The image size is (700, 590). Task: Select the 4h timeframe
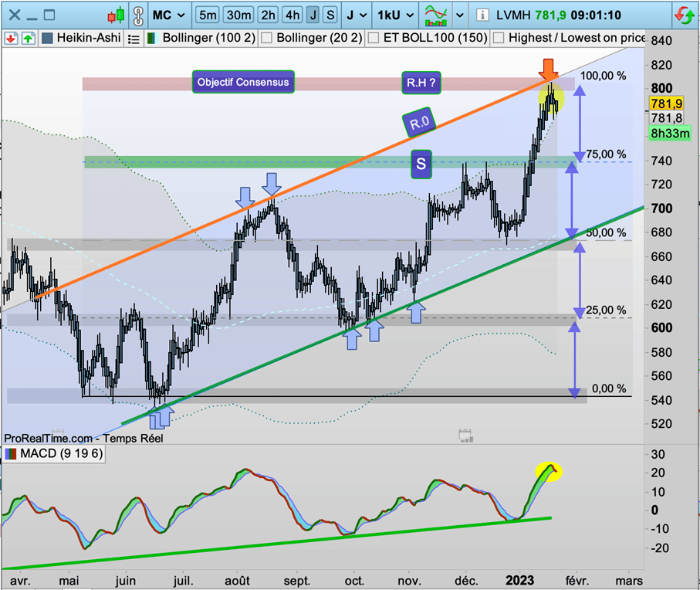click(293, 15)
